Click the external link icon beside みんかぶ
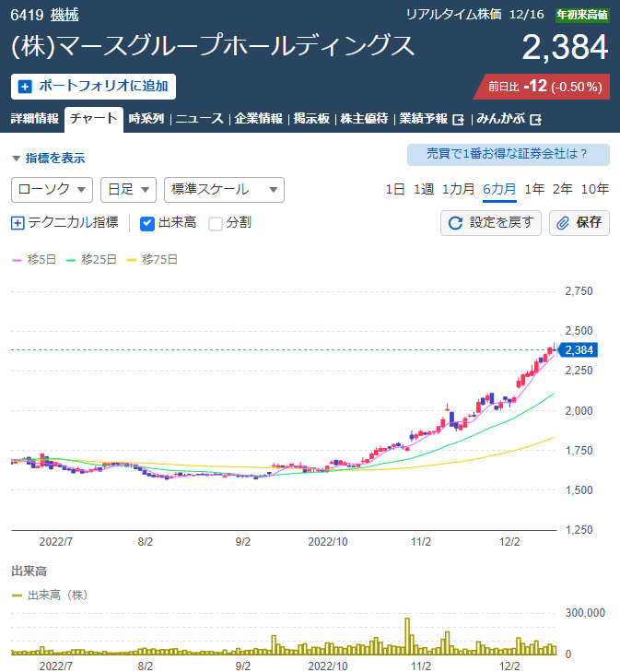 535,119
